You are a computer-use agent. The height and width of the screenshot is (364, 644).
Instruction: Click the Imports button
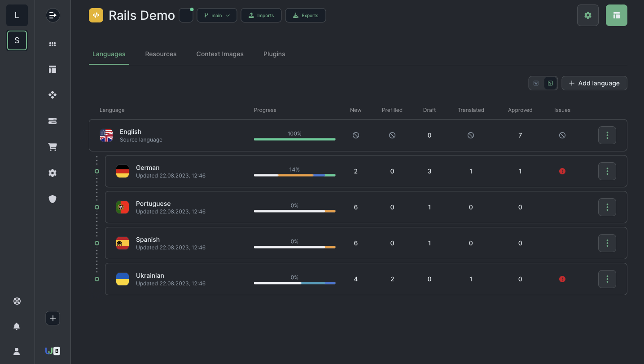261,15
